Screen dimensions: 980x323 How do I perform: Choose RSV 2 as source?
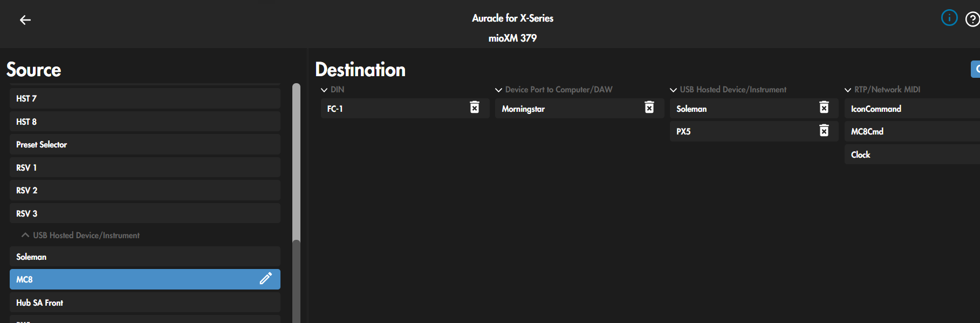coord(145,190)
